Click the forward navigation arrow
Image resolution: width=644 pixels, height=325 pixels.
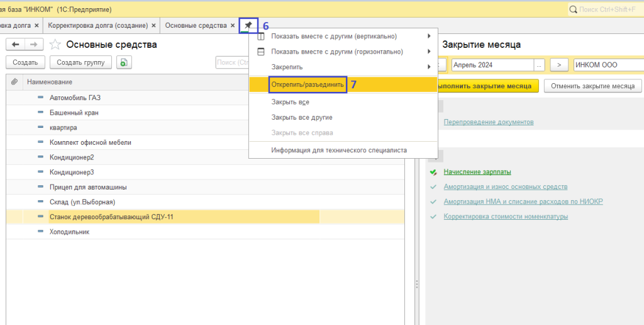tap(35, 44)
